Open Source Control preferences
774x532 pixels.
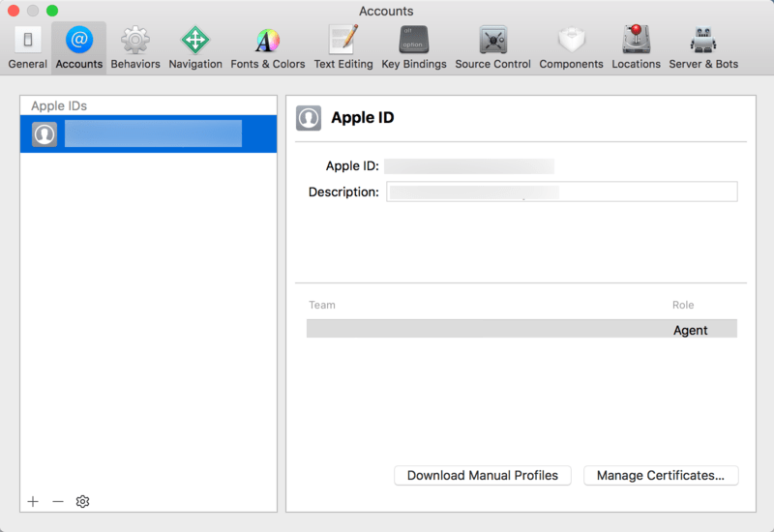pos(492,47)
